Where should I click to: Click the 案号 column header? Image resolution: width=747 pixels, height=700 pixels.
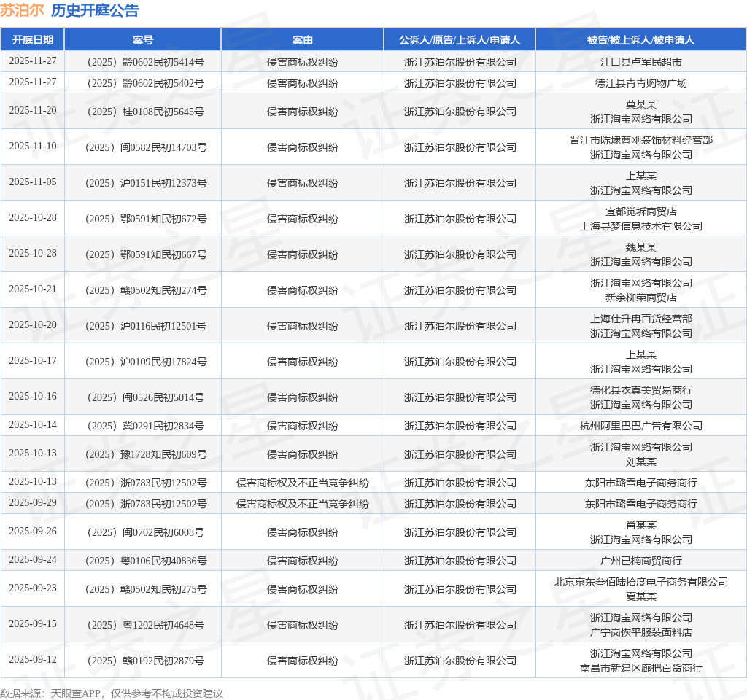pyautogui.click(x=142, y=40)
